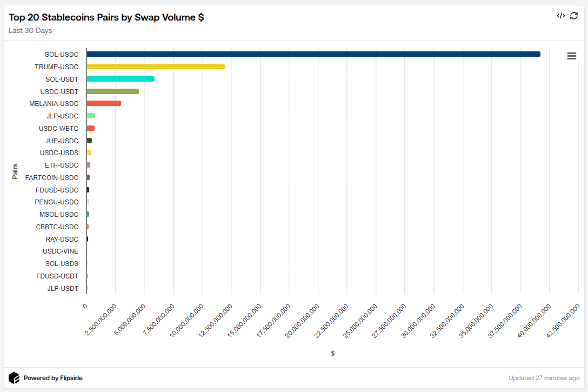Select the teal SOL-USDT bar
Image resolution: width=588 pixels, height=392 pixels.
(120, 79)
